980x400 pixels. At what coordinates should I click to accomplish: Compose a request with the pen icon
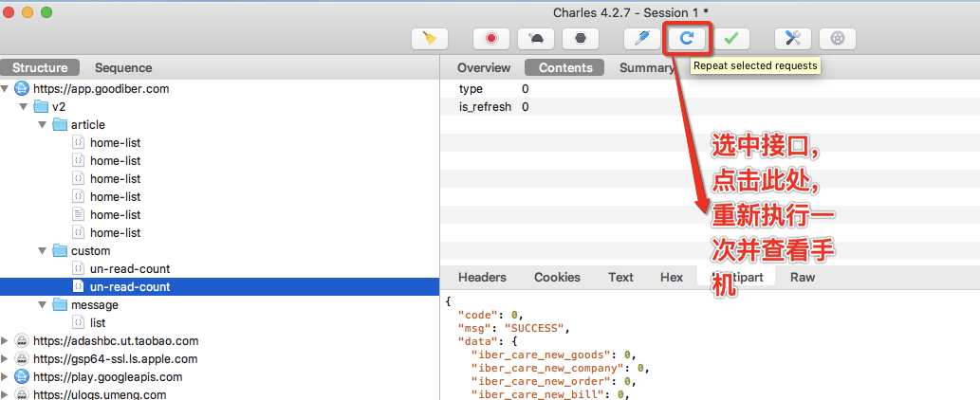(642, 39)
